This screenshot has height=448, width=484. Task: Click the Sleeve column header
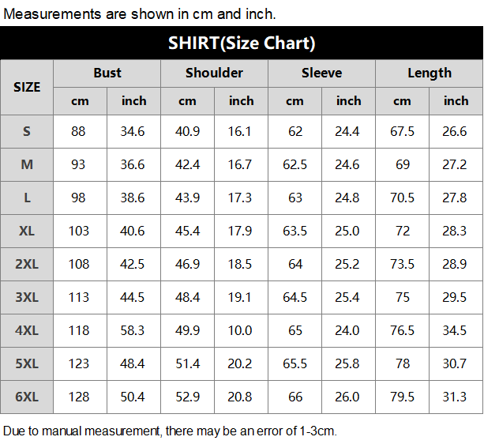(321, 73)
